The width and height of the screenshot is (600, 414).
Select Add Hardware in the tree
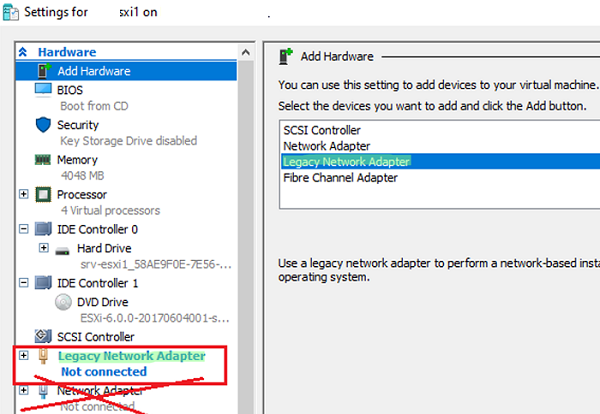tap(126, 71)
